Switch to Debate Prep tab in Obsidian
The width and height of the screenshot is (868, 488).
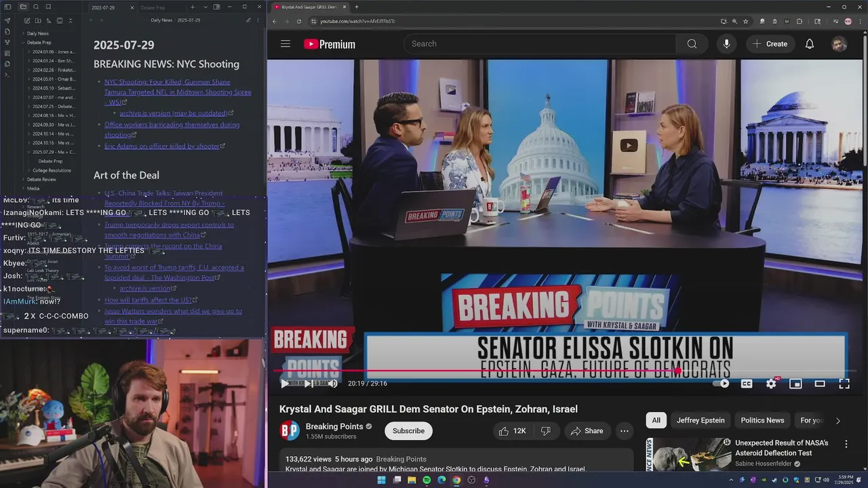[153, 7]
